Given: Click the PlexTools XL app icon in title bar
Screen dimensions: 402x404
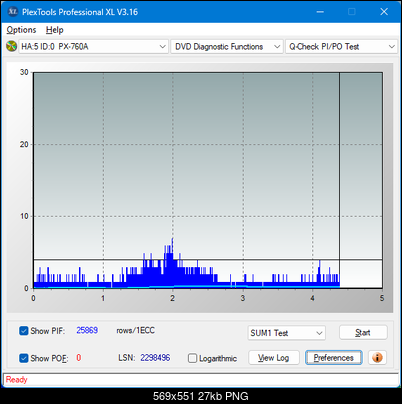Looking at the screenshot, I should [13, 12].
